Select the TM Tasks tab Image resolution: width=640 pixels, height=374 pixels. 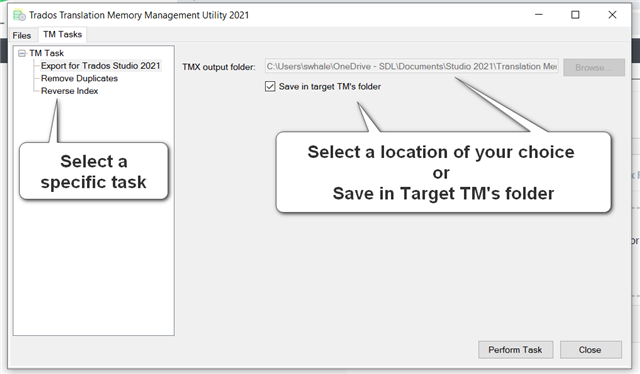point(62,34)
